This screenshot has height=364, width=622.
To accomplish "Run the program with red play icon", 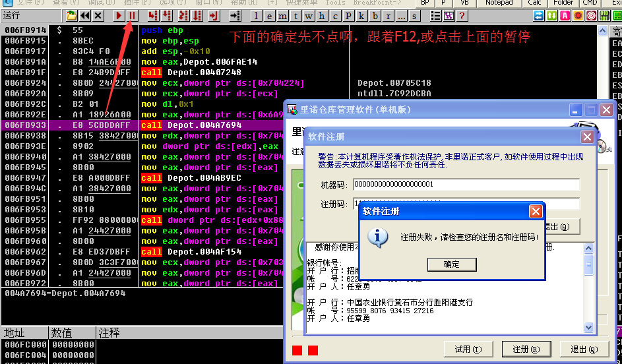I will click(119, 16).
